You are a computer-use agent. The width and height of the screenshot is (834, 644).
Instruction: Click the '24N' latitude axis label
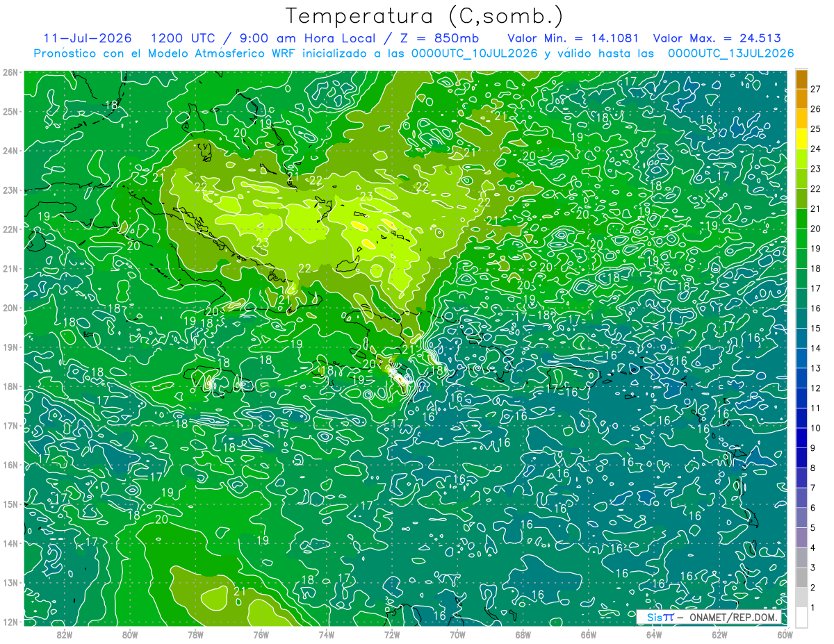[10, 151]
